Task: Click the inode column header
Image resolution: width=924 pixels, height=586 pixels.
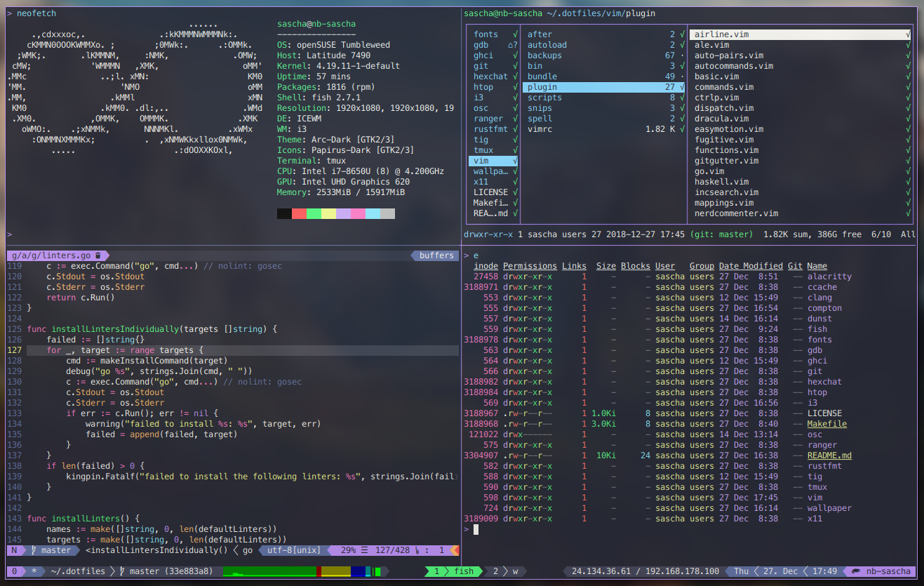Action: pyautogui.click(x=486, y=266)
